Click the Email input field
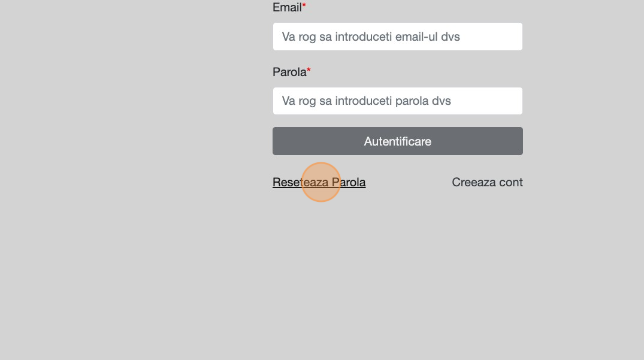644x360 pixels. (x=397, y=37)
